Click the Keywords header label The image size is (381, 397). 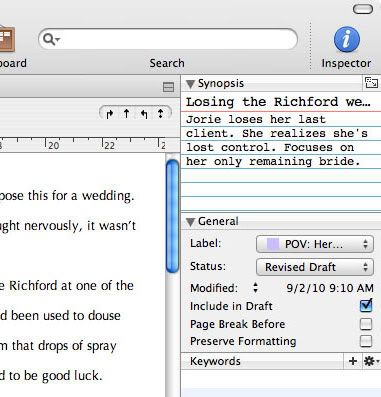tap(215, 361)
